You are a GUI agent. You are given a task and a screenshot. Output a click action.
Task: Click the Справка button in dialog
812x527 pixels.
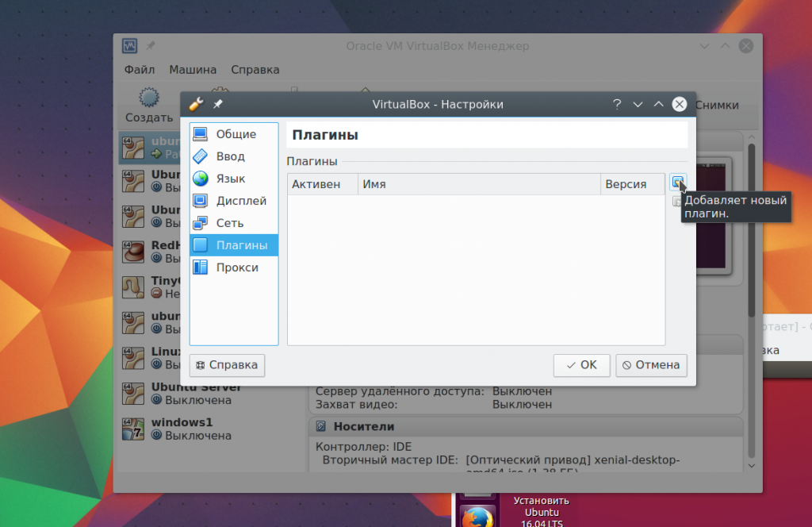pos(228,365)
